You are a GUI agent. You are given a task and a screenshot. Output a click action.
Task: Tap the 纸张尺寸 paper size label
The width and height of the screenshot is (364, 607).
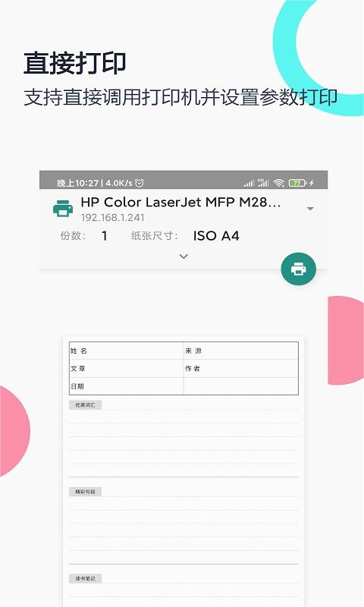pyautogui.click(x=155, y=236)
